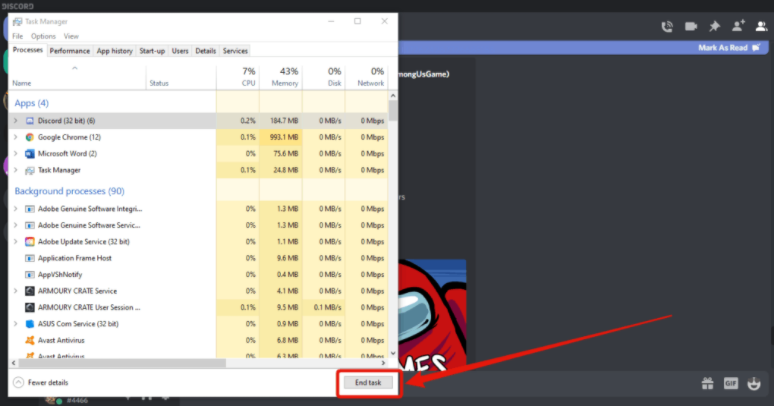
Task: Click scroll up arrow in process list
Action: point(393,95)
